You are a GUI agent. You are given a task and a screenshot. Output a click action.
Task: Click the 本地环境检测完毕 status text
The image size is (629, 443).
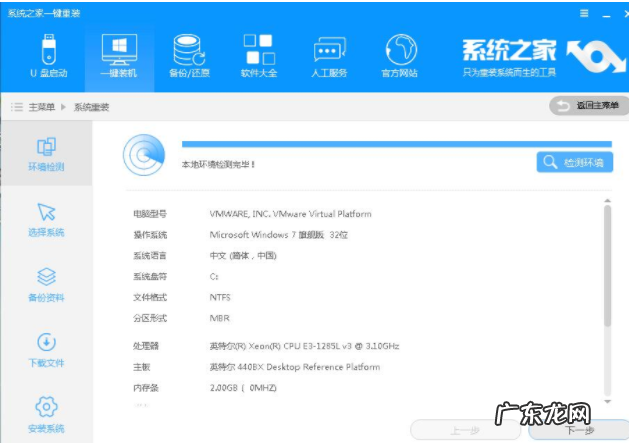pos(218,164)
